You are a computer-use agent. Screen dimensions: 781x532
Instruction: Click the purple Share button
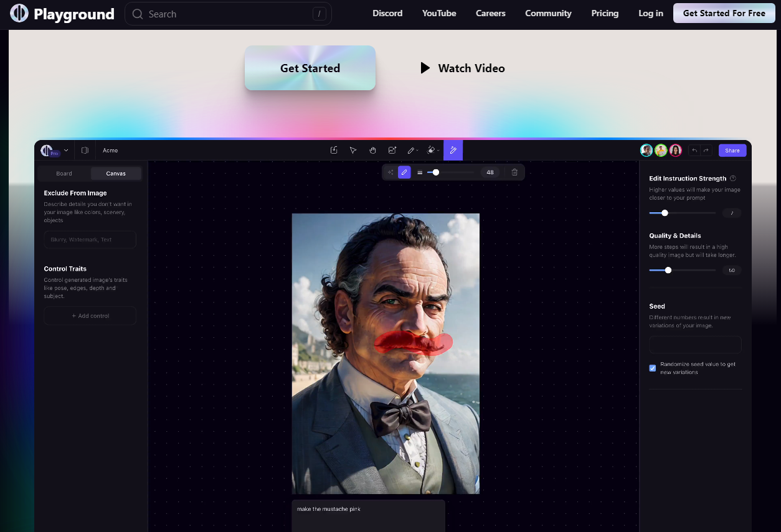(732, 150)
